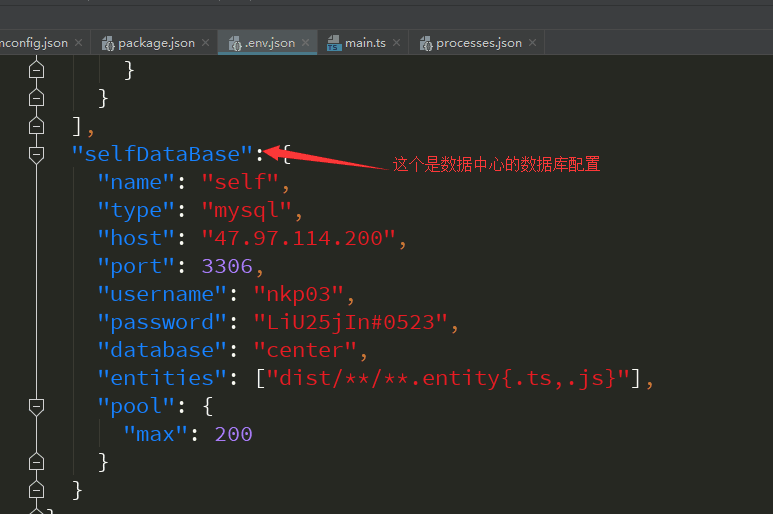This screenshot has height=514, width=773.
Task: Click fold end marker beside the "]," line
Action: 37,126
